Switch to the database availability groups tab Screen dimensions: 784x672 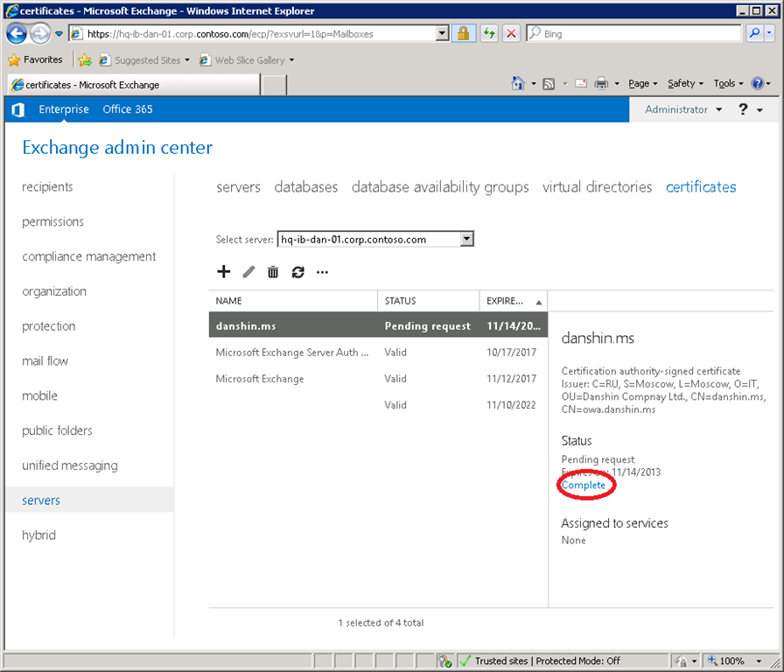[440, 187]
